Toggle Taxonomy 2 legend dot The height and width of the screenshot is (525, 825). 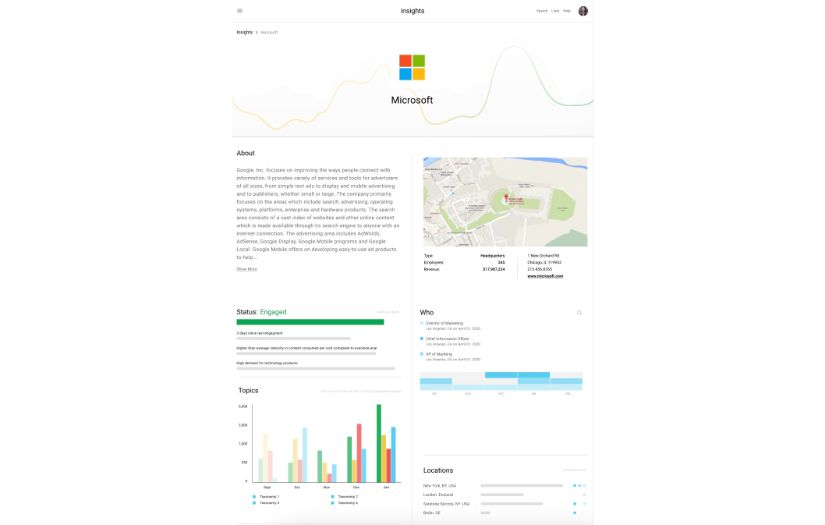click(x=333, y=497)
